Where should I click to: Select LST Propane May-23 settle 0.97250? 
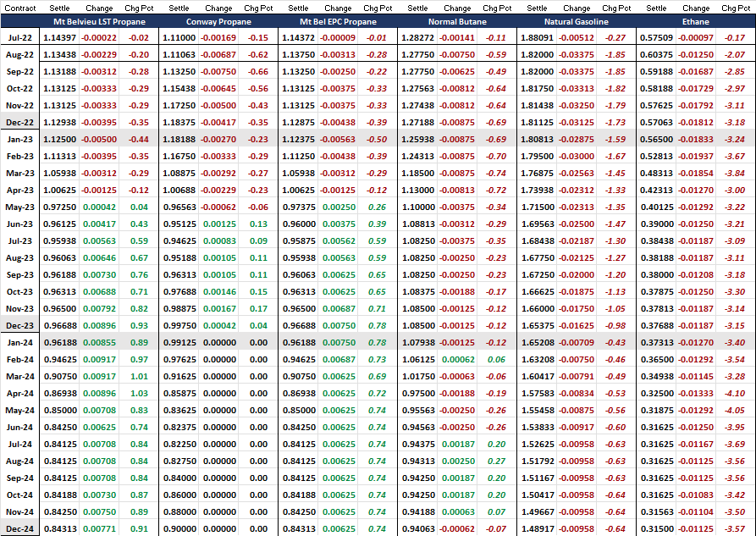tap(60, 207)
